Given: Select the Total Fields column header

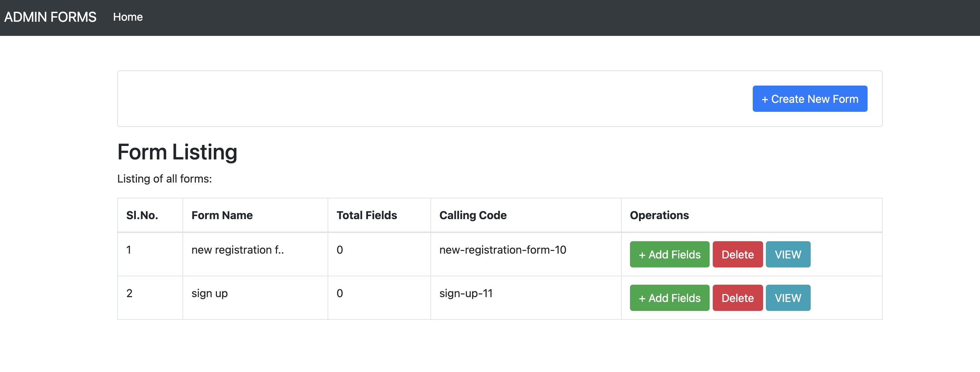Looking at the screenshot, I should tap(366, 215).
